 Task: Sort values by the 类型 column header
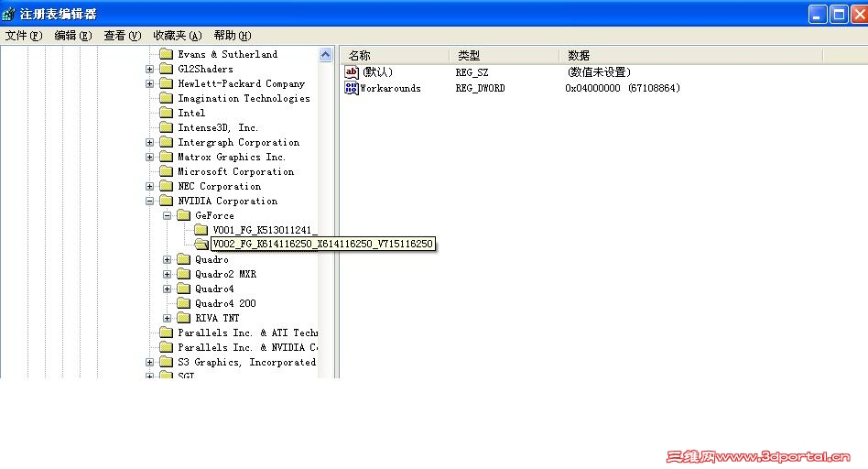(505, 55)
